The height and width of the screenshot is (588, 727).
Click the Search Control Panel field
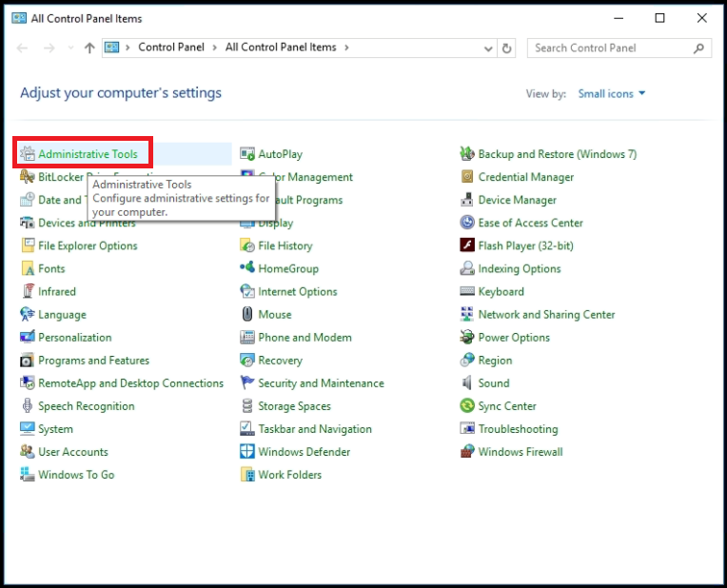click(x=619, y=49)
